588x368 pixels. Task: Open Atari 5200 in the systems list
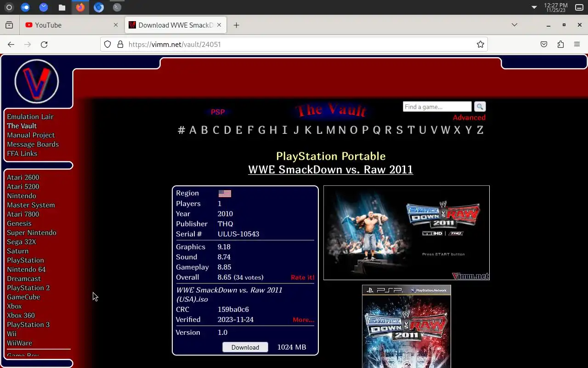tap(23, 187)
